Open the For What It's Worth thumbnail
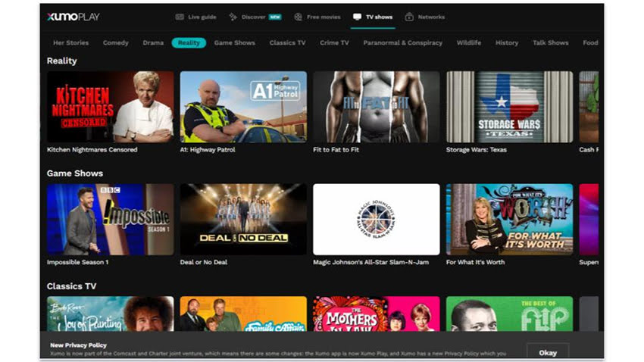Viewport: 644px width, 362px height. click(509, 219)
